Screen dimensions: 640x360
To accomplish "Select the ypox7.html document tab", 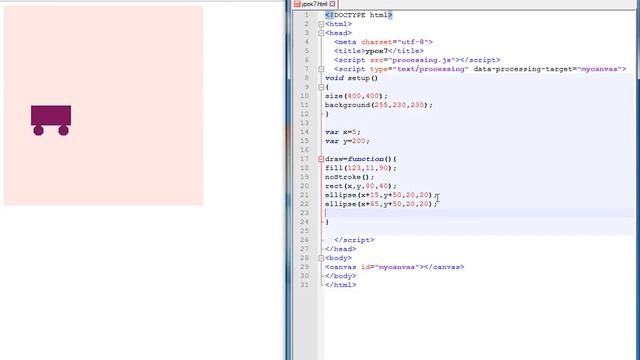I will click(x=314, y=4).
